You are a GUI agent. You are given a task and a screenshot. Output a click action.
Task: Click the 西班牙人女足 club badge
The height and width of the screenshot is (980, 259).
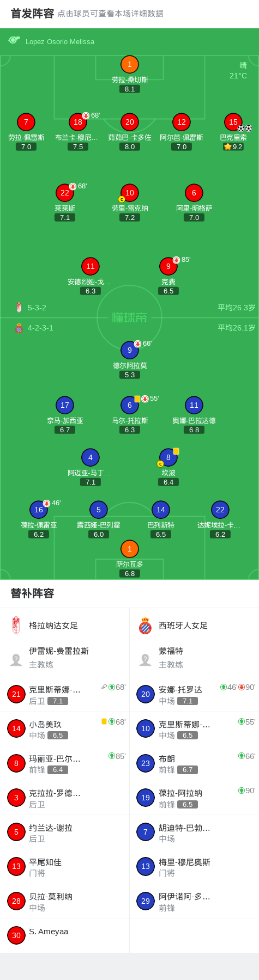tap(145, 626)
